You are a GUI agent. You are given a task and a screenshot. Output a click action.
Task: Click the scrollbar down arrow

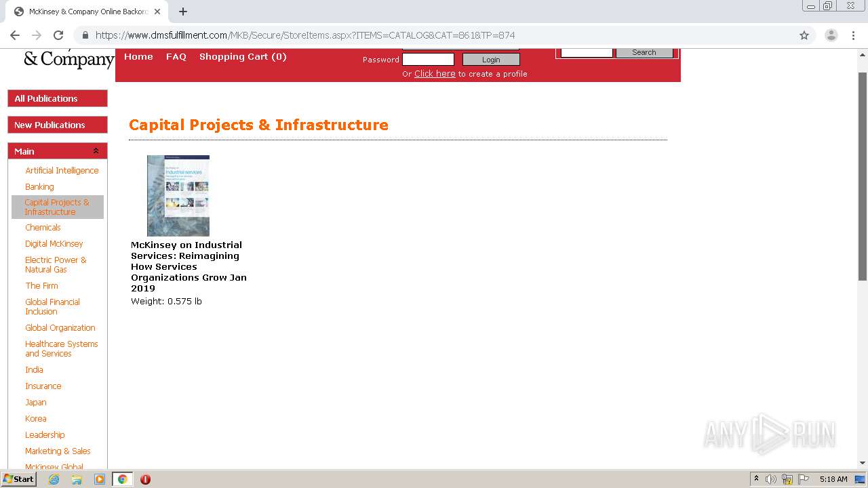863,463
